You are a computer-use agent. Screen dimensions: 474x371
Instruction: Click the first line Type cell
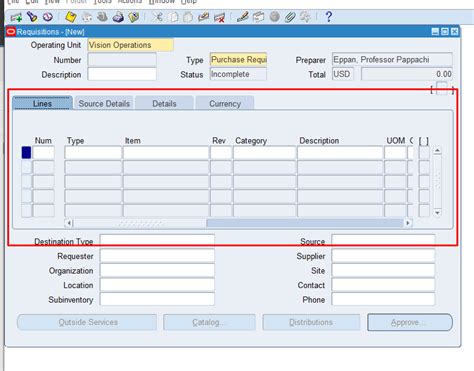click(93, 153)
